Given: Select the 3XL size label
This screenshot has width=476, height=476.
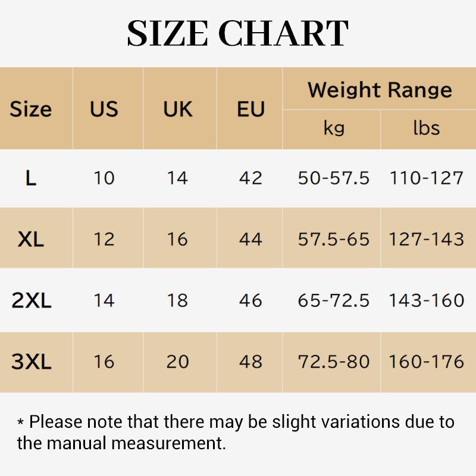Looking at the screenshot, I should 32,362.
